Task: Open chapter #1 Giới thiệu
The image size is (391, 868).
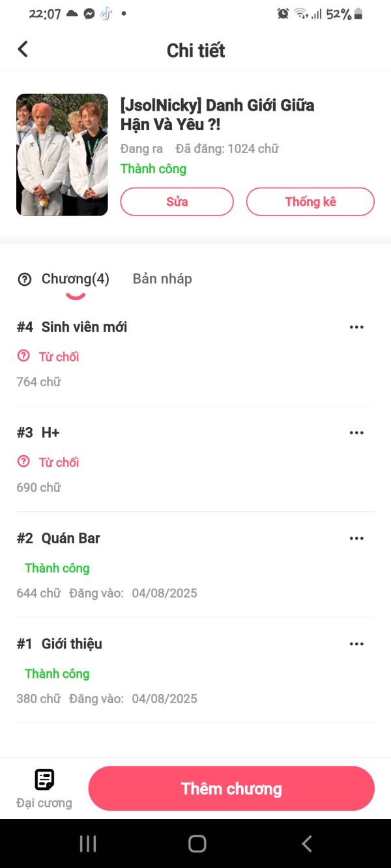Action: (72, 643)
